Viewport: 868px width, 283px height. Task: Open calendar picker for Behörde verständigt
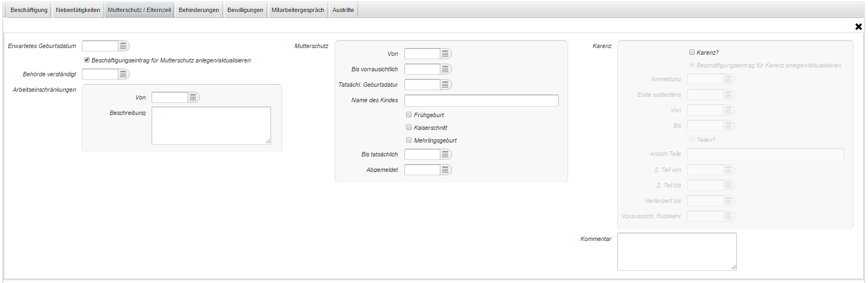(x=123, y=75)
